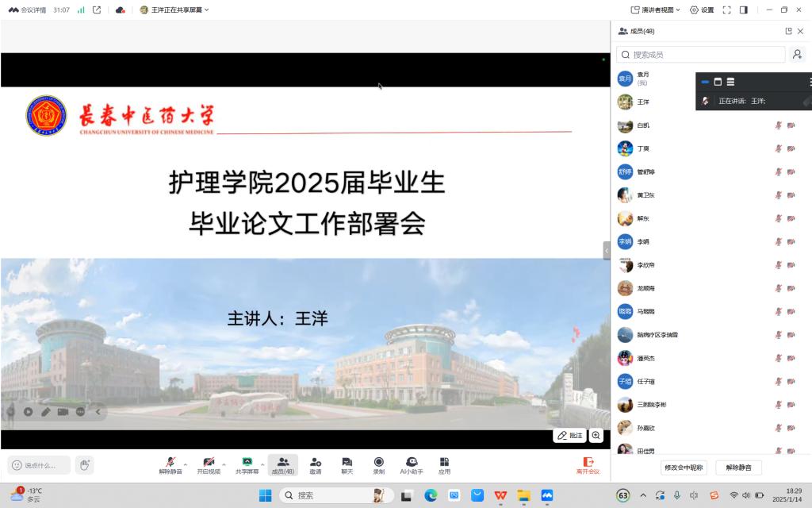Screen dimensions: 812x508
Task: Click the 修改会中昵称 button
Action: [684, 468]
